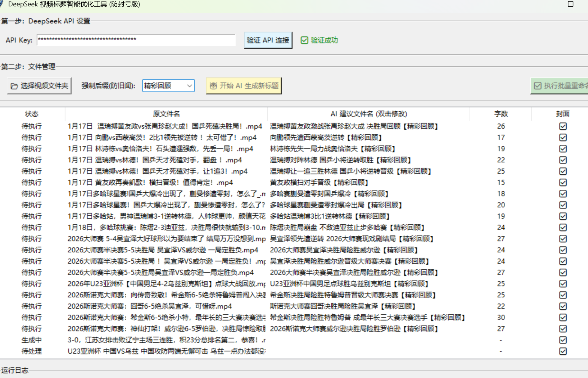588x378 pixels.
Task: Toggle cover checkbox for 多哈赛蒯曼遭零封国乒爆冷 row
Action: click(563, 194)
